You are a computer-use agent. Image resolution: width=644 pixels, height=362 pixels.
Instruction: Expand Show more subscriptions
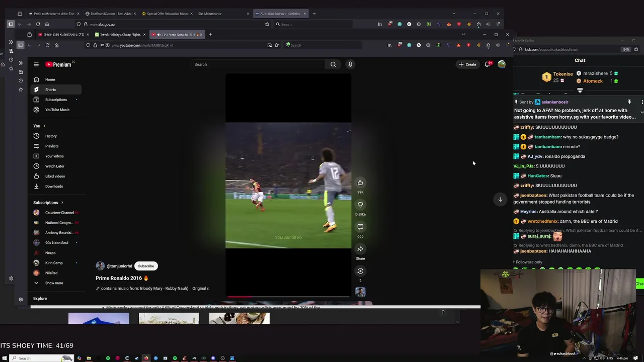(55, 283)
